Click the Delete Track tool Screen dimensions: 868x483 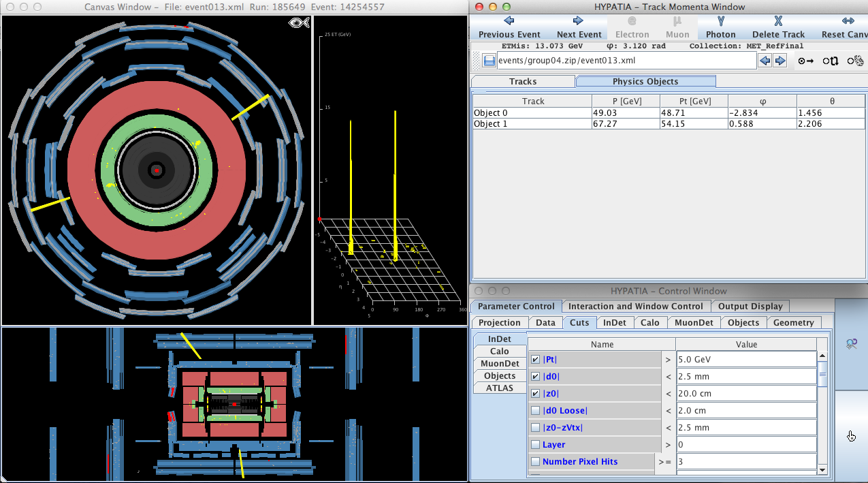778,27
